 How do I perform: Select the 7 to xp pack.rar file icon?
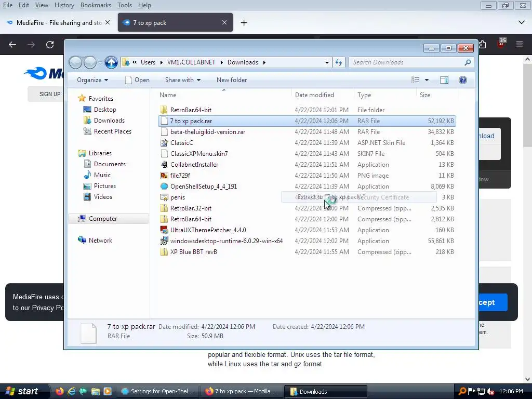(164, 121)
